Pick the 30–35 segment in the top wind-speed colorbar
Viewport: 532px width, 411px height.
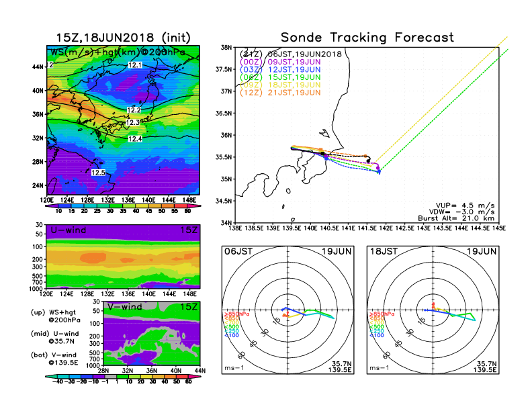coord(116,206)
